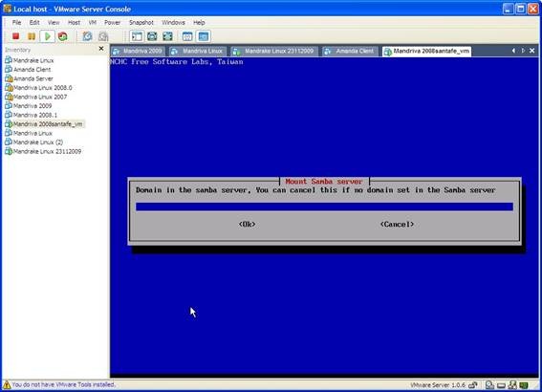Click the console view toolbar icon
542x392 pixels.
click(x=204, y=36)
